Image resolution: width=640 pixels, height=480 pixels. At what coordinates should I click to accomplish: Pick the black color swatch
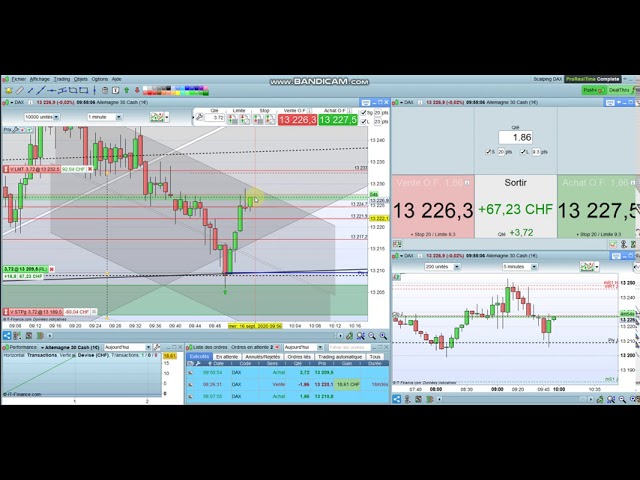coord(167,88)
